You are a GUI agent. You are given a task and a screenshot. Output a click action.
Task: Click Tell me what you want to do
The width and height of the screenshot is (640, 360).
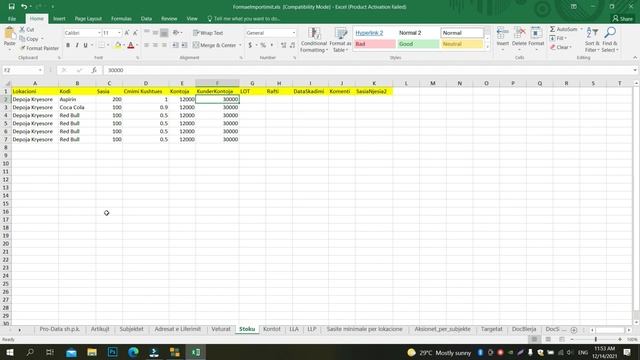[244, 19]
